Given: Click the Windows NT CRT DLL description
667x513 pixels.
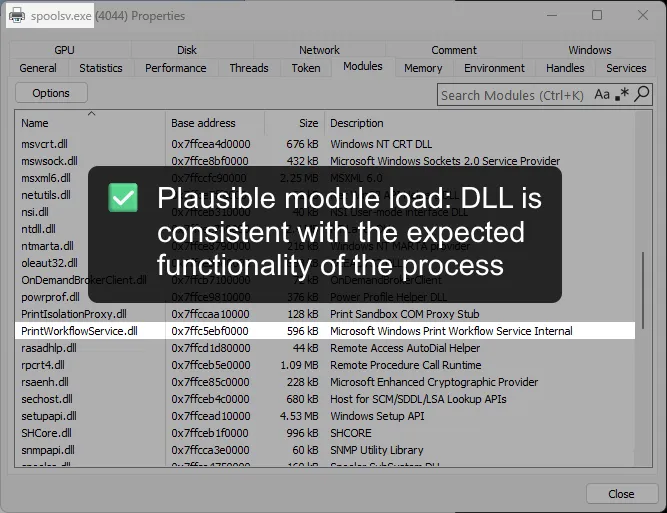Looking at the screenshot, I should click(x=381, y=144).
